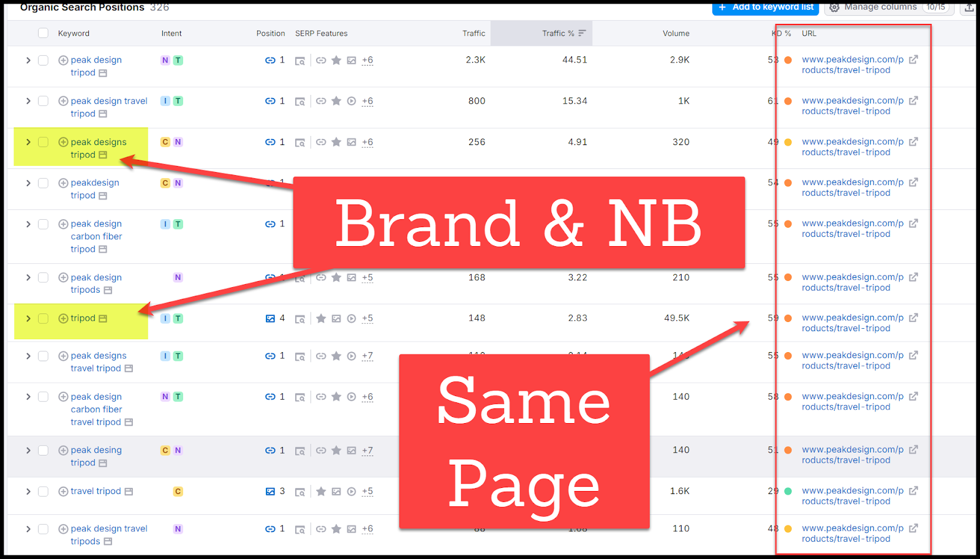Expand the 'peak design tripod' row
Image resolution: width=980 pixels, height=559 pixels.
tap(28, 60)
